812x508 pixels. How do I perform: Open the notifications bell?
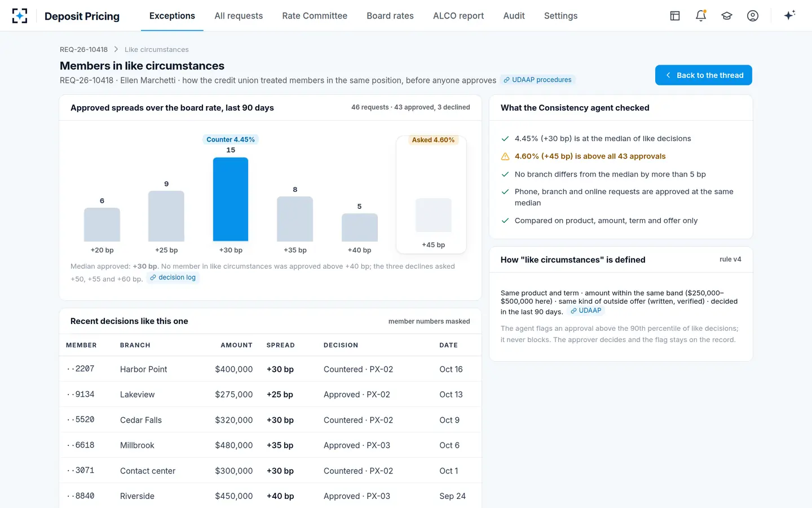701,16
